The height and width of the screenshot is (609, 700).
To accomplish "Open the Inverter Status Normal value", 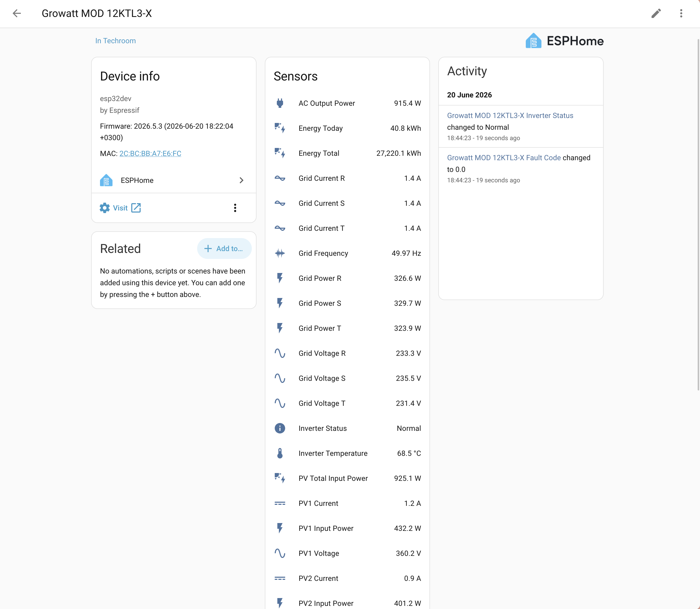I will click(x=409, y=428).
